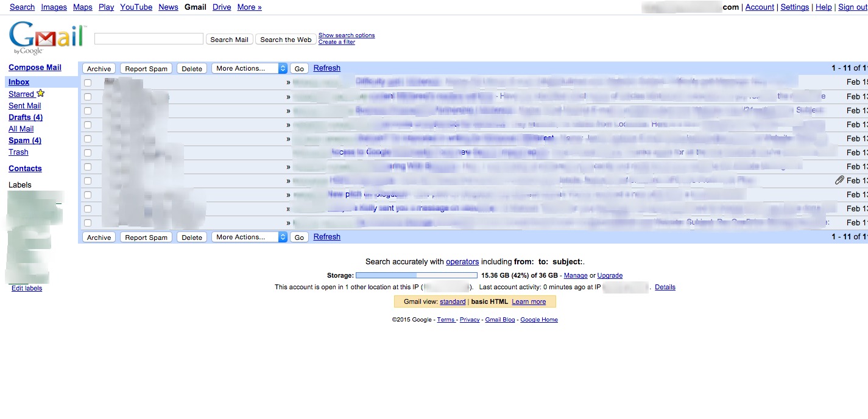The image size is (868, 419).
Task: Open the Trash folder
Action: (x=18, y=152)
